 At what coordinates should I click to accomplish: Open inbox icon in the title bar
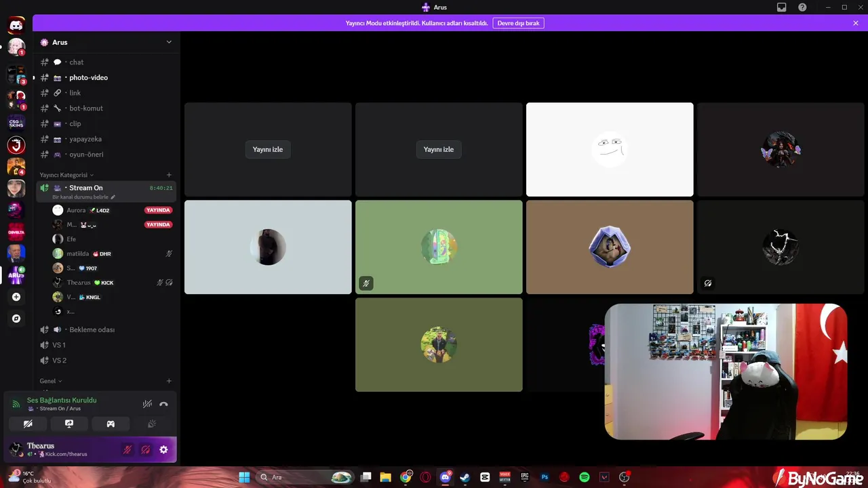pos(782,7)
